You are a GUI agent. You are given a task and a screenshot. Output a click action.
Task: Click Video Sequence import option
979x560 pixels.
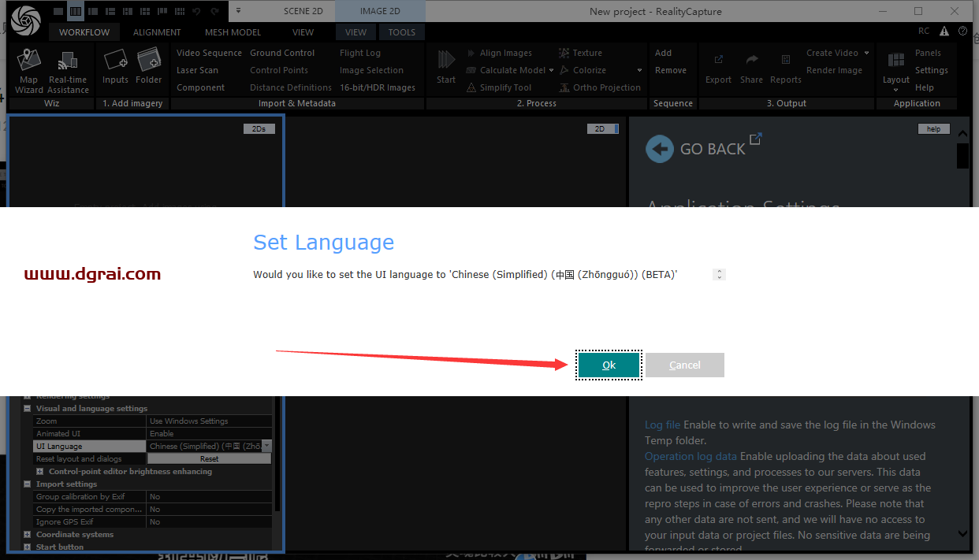coord(209,53)
